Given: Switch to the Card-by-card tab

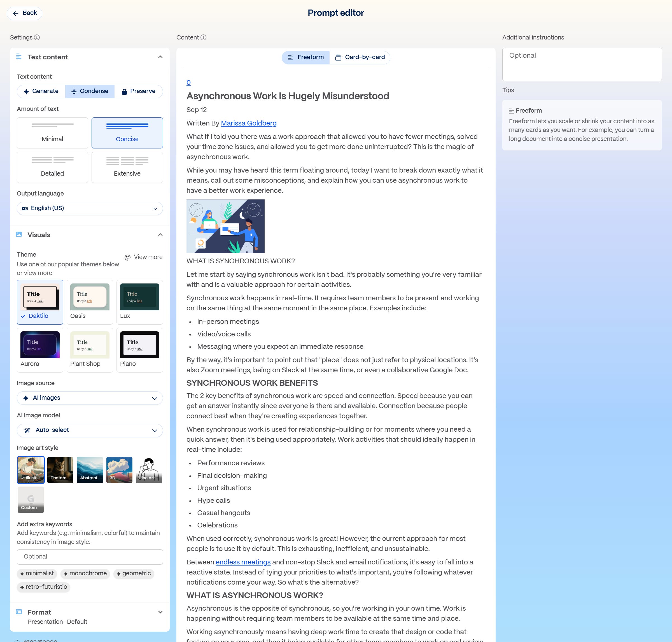Looking at the screenshot, I should click(x=360, y=57).
